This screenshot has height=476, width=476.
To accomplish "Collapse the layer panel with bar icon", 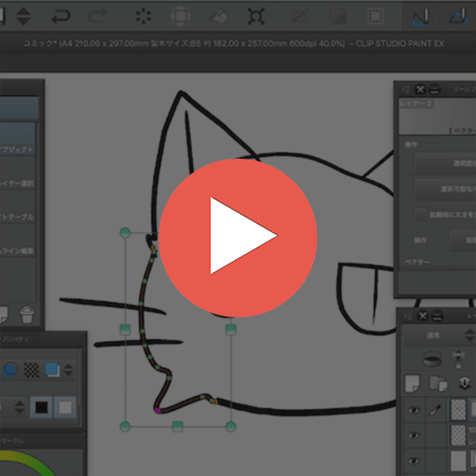I will (x=437, y=316).
